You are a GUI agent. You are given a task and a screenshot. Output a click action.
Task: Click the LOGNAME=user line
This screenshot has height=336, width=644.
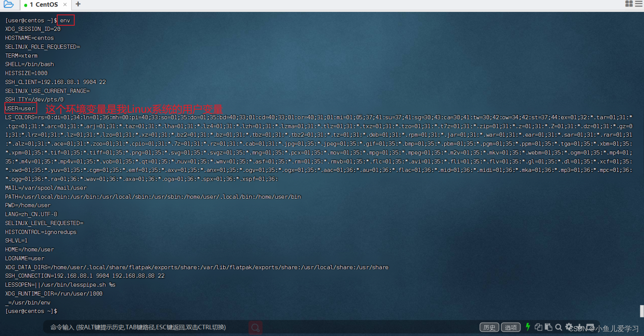pos(25,258)
